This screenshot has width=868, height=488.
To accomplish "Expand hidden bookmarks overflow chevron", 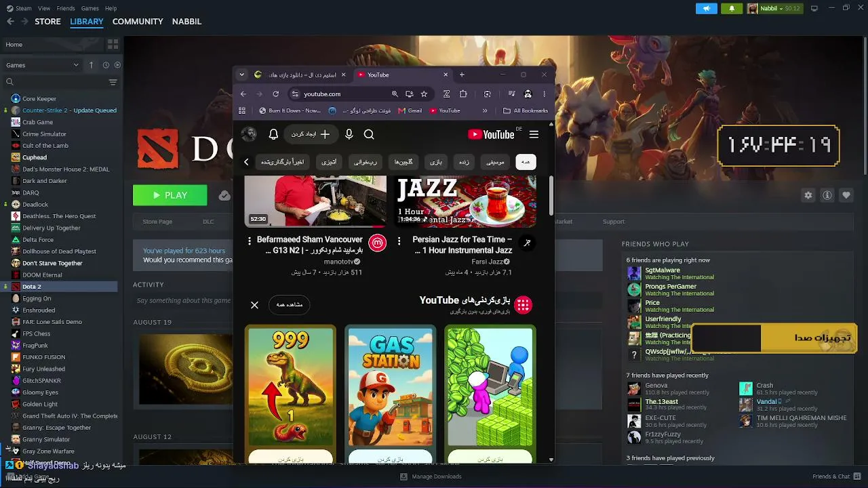I will (x=485, y=110).
